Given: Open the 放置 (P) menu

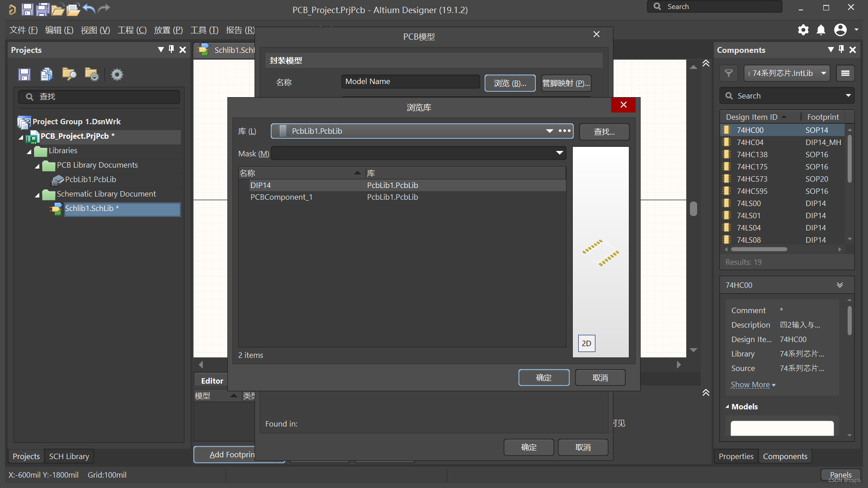Looking at the screenshot, I should tap(168, 30).
